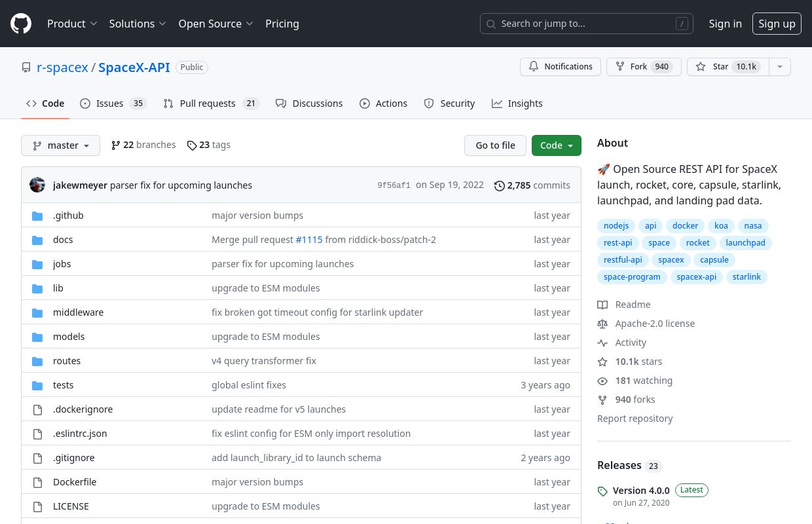Open the Pull requests tab
Viewport: 812px width, 524px height.
[211, 103]
